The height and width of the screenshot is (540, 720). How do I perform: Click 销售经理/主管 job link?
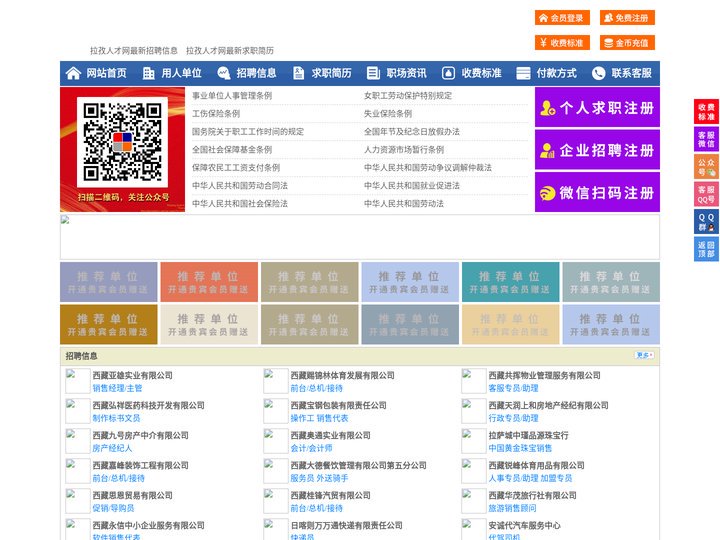pos(117,388)
